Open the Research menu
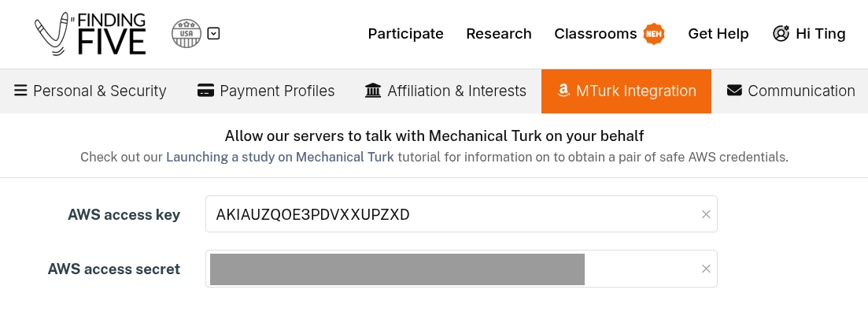 (499, 34)
